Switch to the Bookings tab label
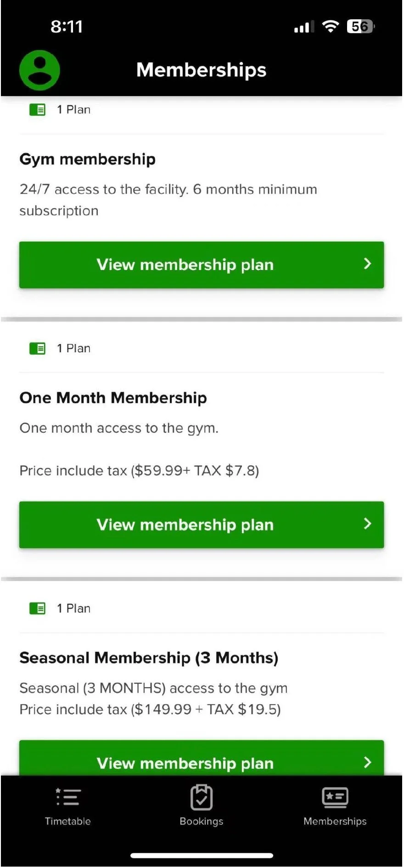This screenshot has width=404, height=868. [202, 821]
